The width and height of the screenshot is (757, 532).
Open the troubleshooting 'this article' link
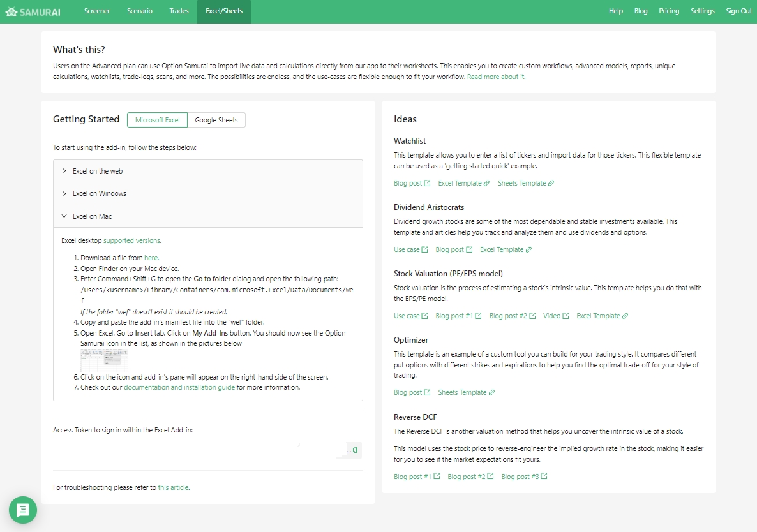[173, 487]
